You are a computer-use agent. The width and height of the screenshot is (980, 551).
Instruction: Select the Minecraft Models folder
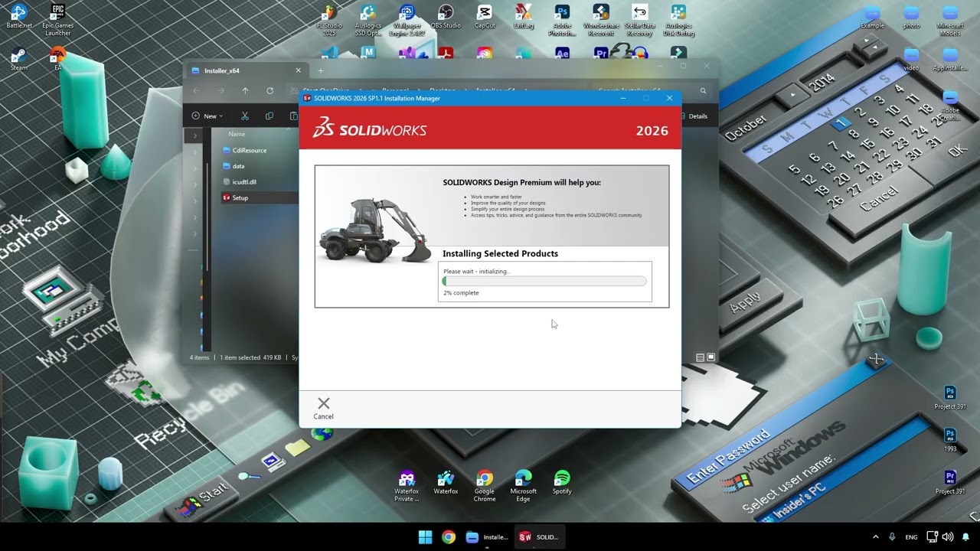950,20
